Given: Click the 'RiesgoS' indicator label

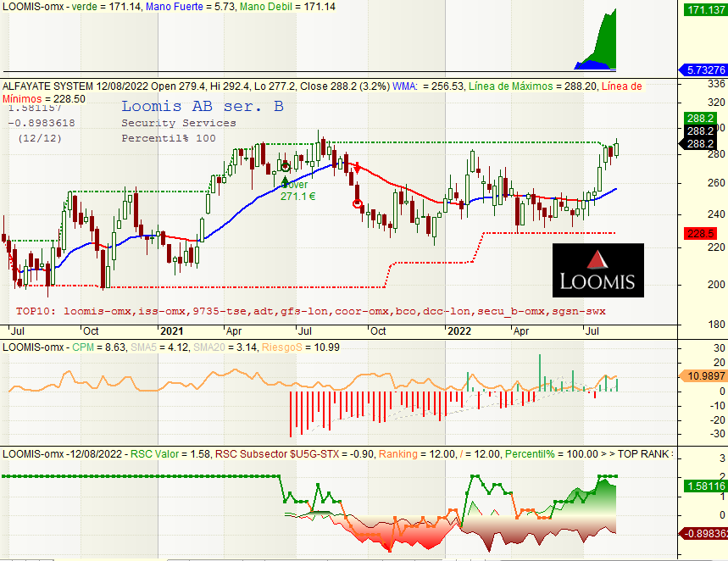Looking at the screenshot, I should coord(282,347).
